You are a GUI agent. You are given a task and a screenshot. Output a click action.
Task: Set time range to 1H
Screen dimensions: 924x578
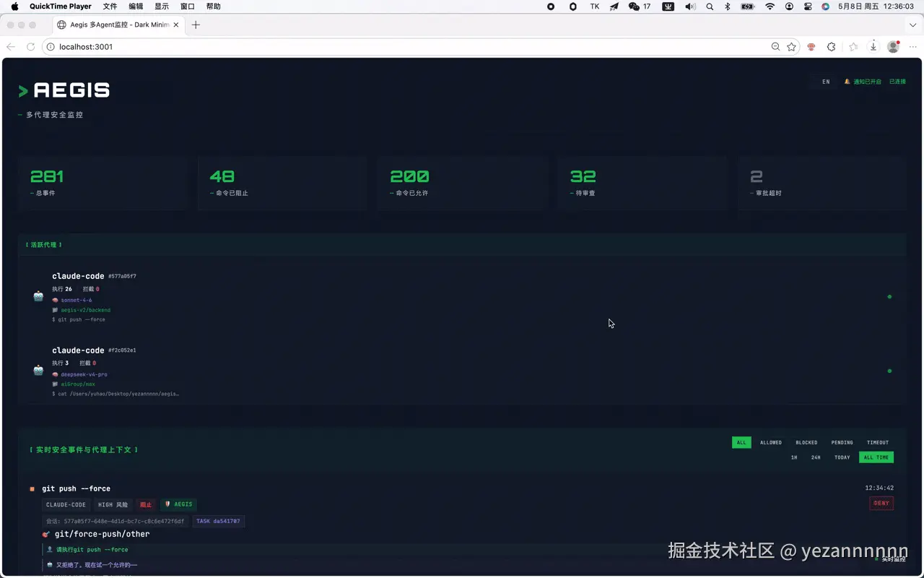point(794,457)
